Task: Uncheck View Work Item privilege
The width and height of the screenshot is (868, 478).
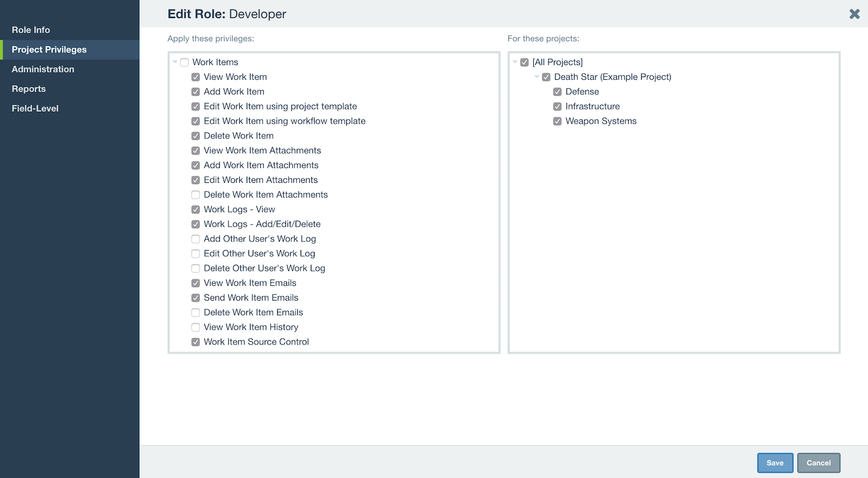Action: coord(196,77)
